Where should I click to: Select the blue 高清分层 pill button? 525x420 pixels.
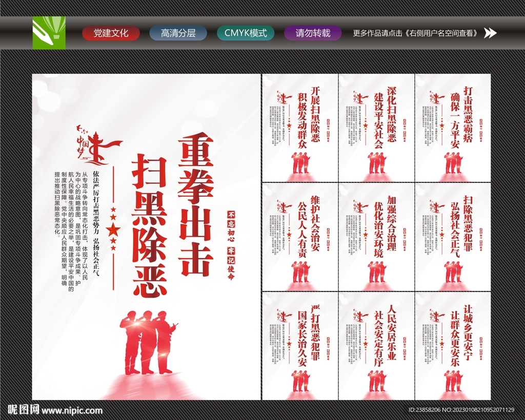click(x=178, y=33)
